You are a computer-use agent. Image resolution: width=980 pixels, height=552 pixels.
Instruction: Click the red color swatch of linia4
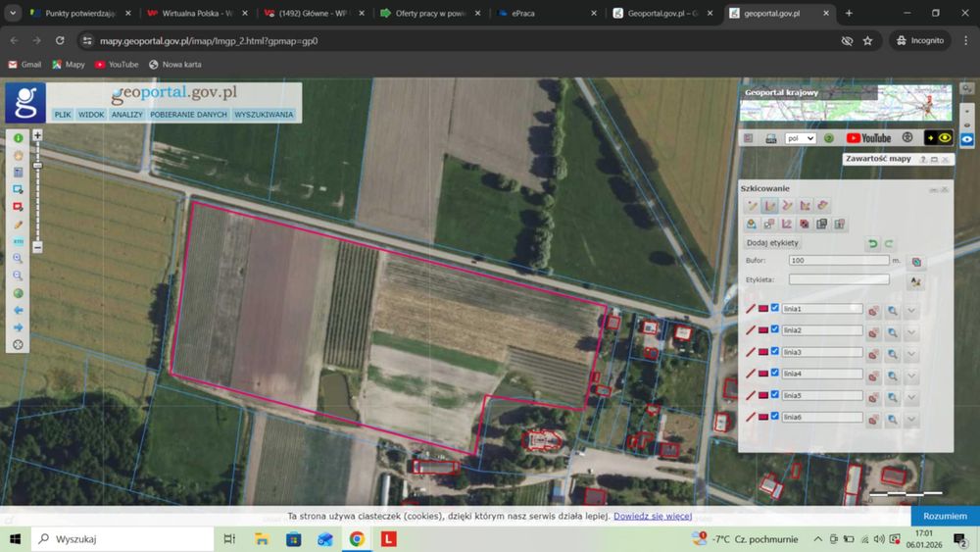763,374
